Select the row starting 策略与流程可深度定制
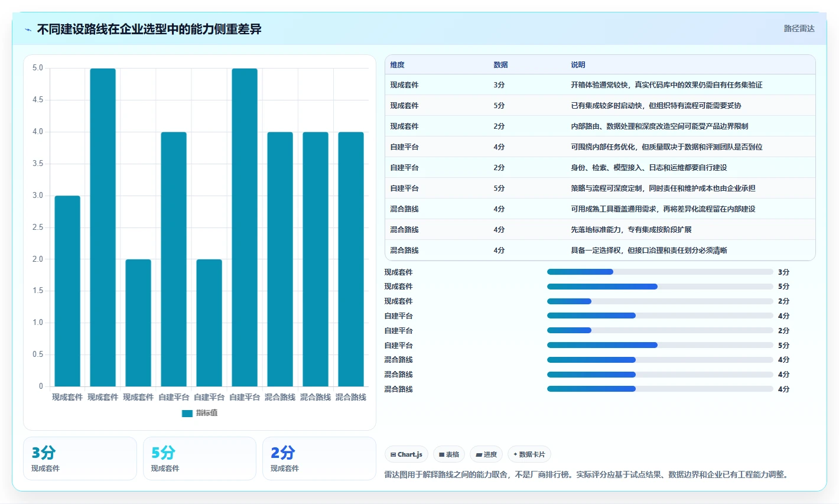The image size is (839, 504). pyautogui.click(x=600, y=188)
